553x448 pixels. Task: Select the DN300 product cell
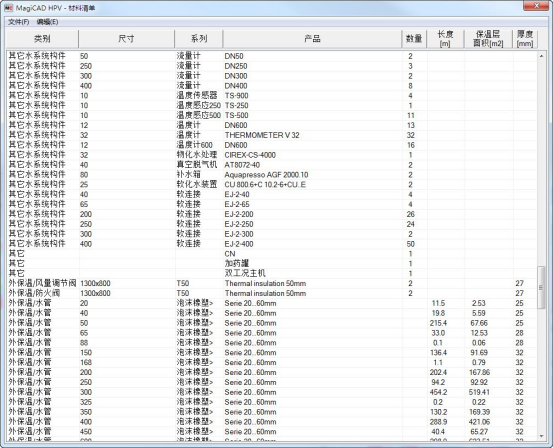(236, 76)
